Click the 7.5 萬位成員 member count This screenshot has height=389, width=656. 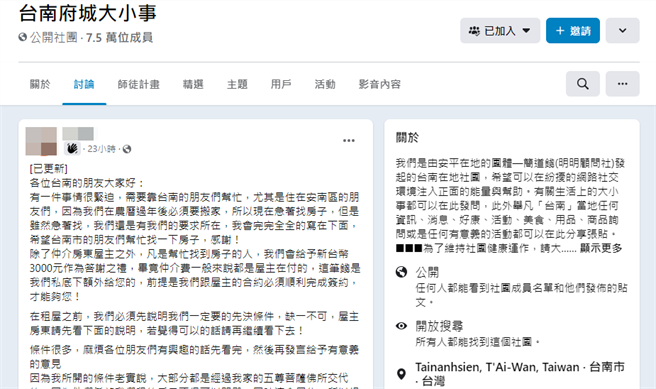(x=119, y=38)
